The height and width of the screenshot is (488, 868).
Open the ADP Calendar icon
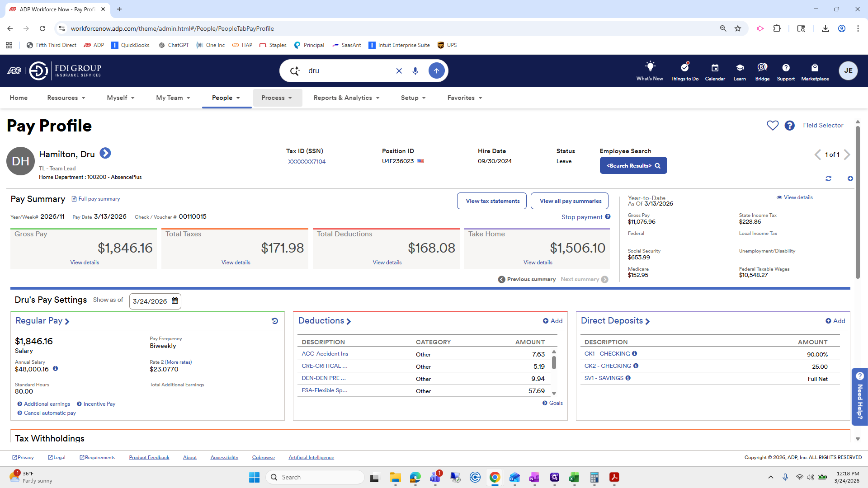pyautogui.click(x=715, y=68)
